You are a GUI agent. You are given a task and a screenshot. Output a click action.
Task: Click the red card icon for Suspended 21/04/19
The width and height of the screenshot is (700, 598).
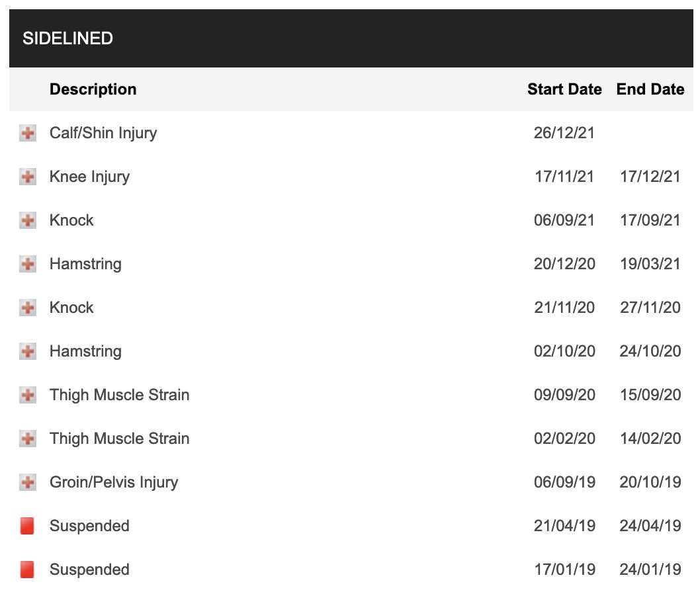27,526
